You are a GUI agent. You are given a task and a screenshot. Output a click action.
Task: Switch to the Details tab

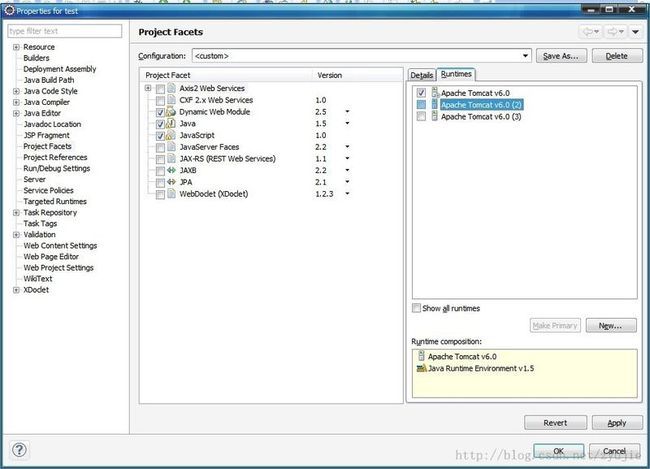[x=422, y=75]
